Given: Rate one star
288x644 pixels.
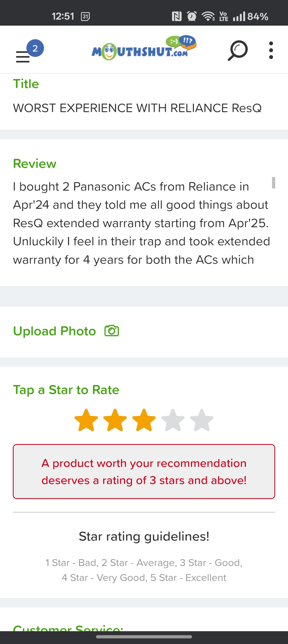Looking at the screenshot, I should 86,420.
